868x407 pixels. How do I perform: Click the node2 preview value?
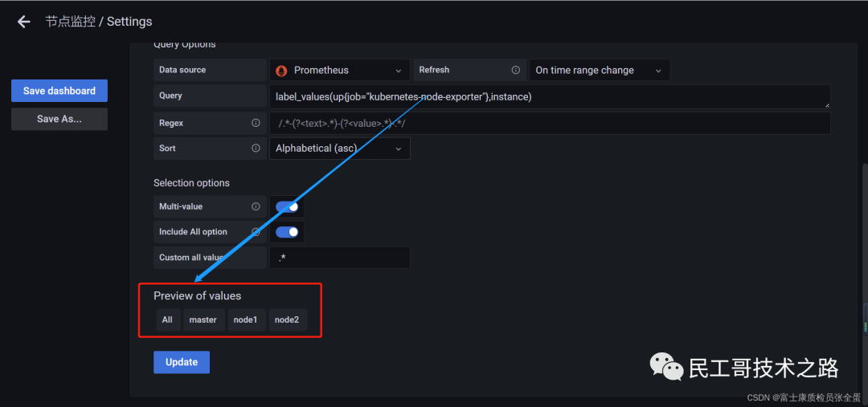(287, 319)
